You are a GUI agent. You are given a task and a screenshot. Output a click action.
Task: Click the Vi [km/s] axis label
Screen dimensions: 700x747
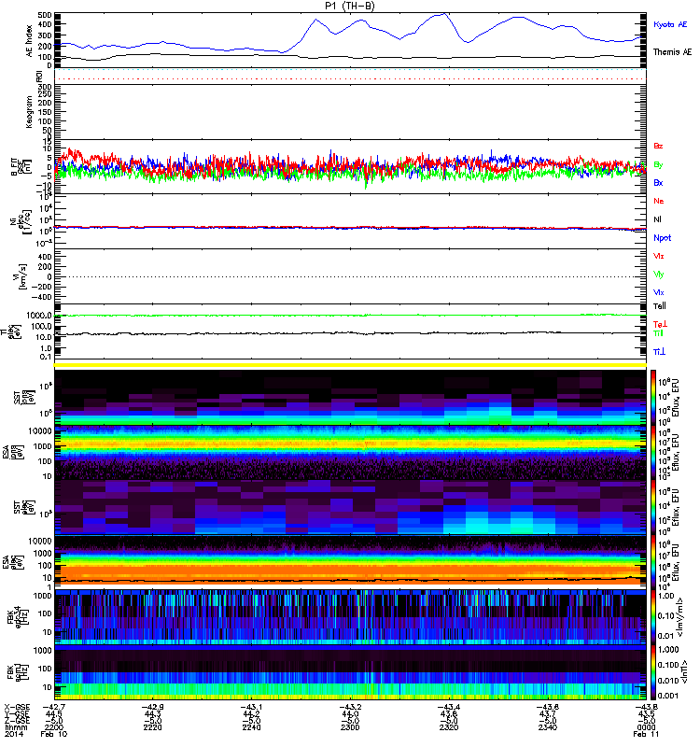click(x=21, y=276)
